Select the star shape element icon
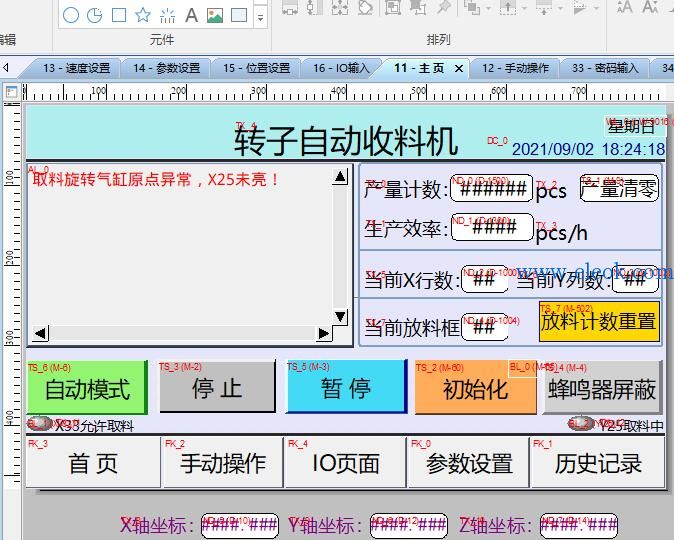The width and height of the screenshot is (674, 540). pos(143,15)
